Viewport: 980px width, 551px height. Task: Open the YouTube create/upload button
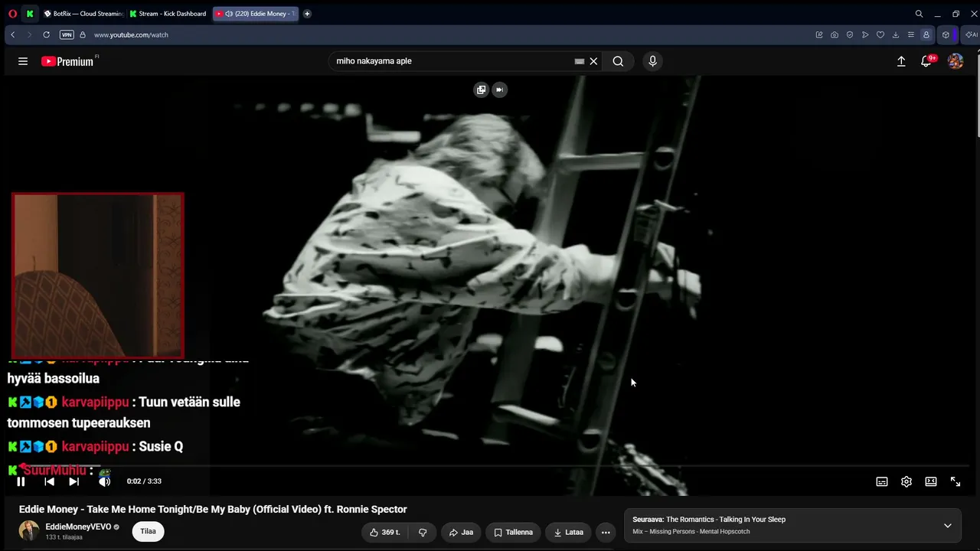point(901,61)
